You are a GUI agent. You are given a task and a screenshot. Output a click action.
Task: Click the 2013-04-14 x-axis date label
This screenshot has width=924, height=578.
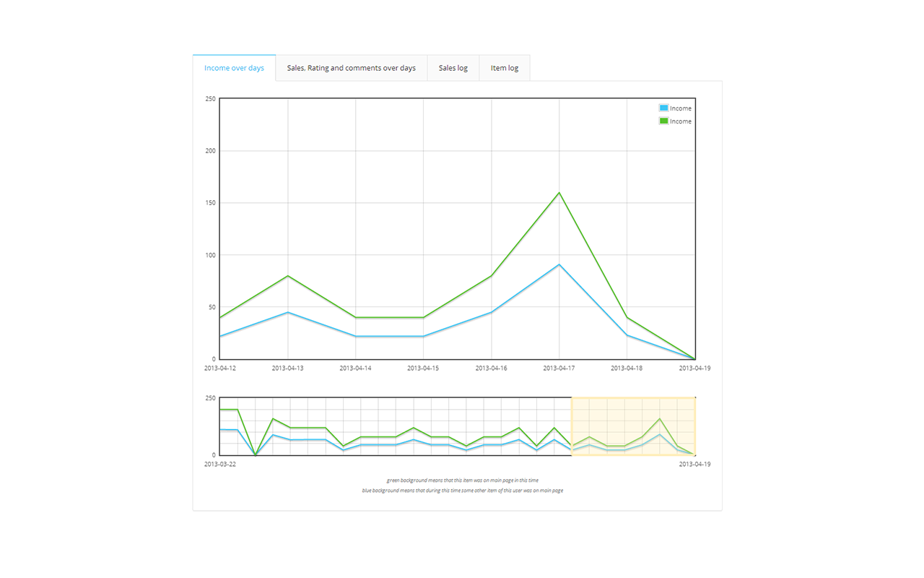[355, 368]
